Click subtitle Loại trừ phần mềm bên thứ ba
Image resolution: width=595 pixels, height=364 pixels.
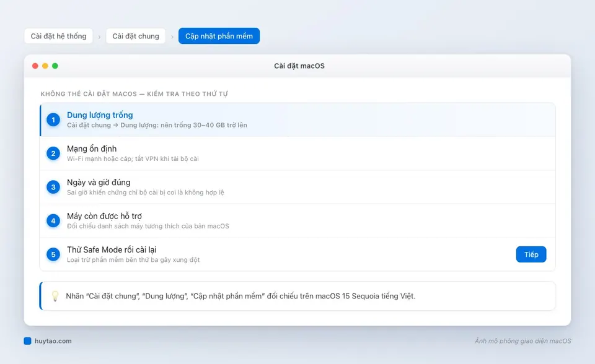click(x=133, y=260)
